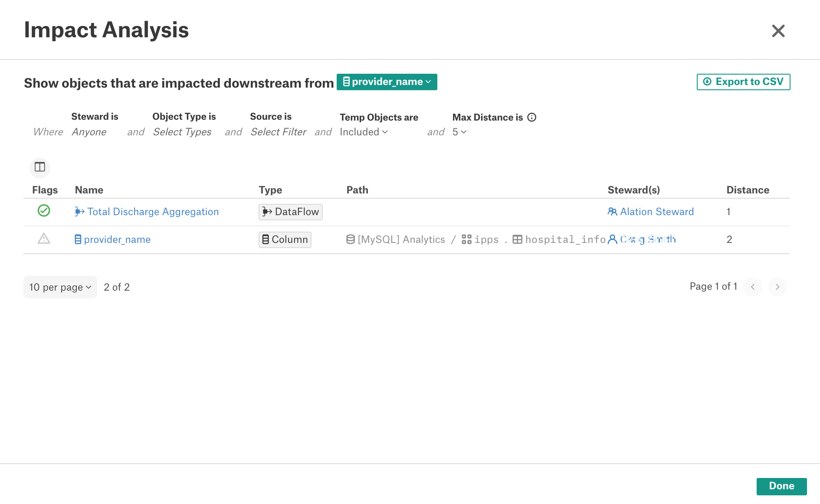The image size is (820, 504).
Task: Click the Export to CSV button
Action: click(x=744, y=82)
